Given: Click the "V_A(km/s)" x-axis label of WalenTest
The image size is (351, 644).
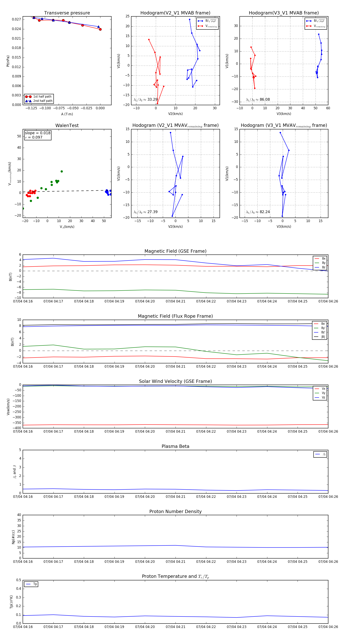Looking at the screenshot, I should click(67, 227).
